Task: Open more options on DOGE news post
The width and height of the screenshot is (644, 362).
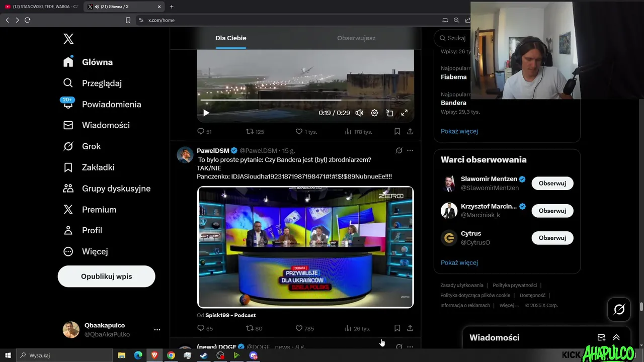Action: click(x=410, y=347)
